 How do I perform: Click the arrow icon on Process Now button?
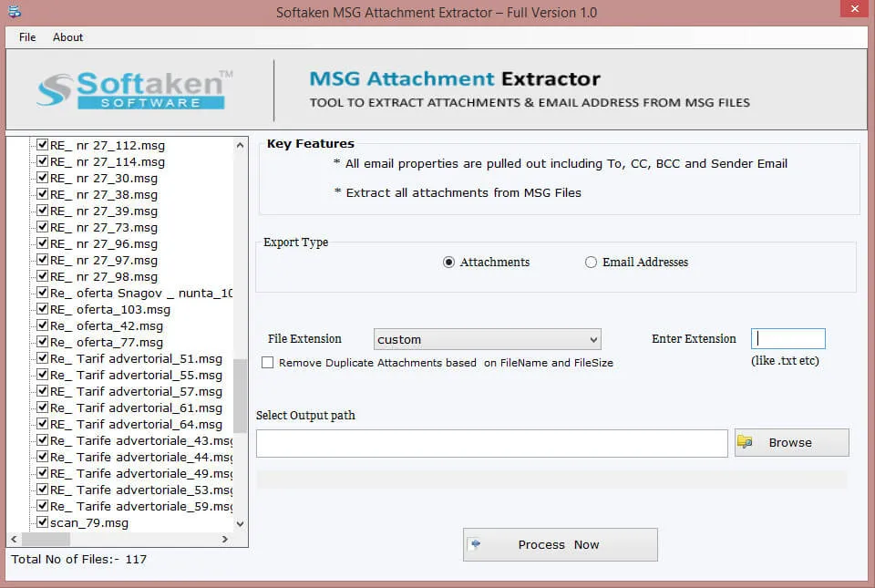[475, 544]
